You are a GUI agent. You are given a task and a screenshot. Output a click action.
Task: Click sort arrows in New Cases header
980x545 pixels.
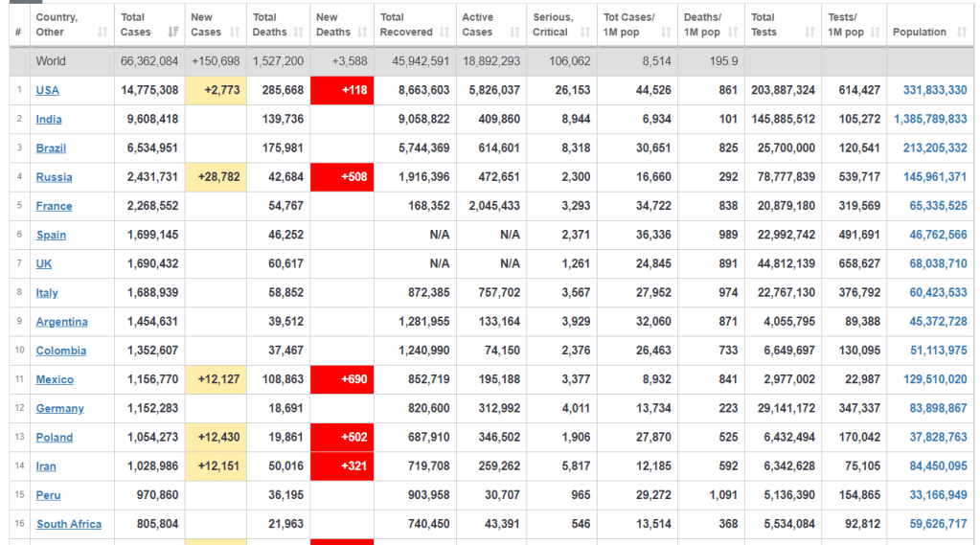236,33
